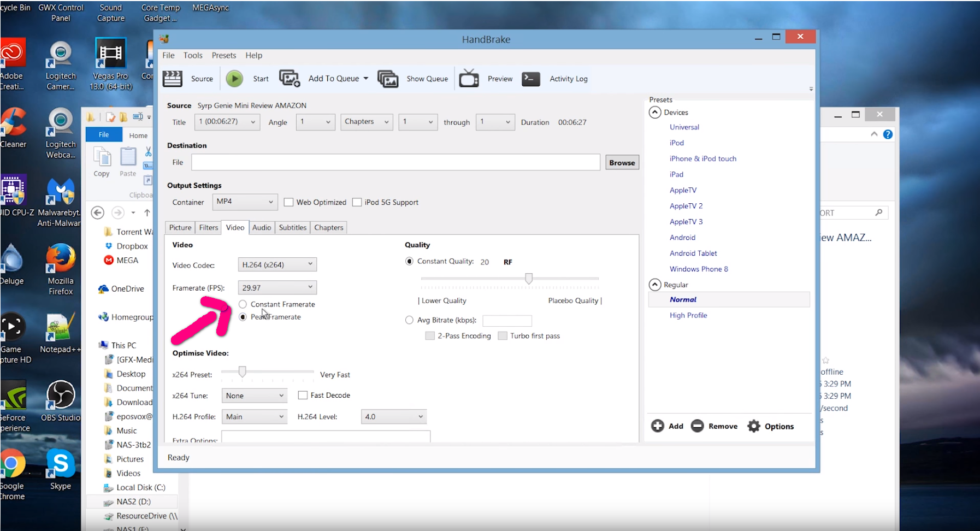The width and height of the screenshot is (980, 531).
Task: Open the Show Queue icon
Action: tap(388, 79)
